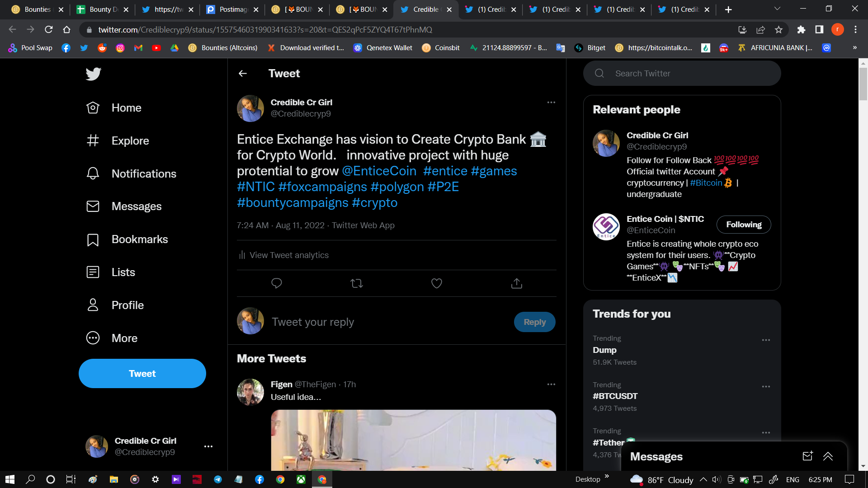The image size is (868, 488).
Task: Expand the Messages drawer
Action: tap(828, 456)
